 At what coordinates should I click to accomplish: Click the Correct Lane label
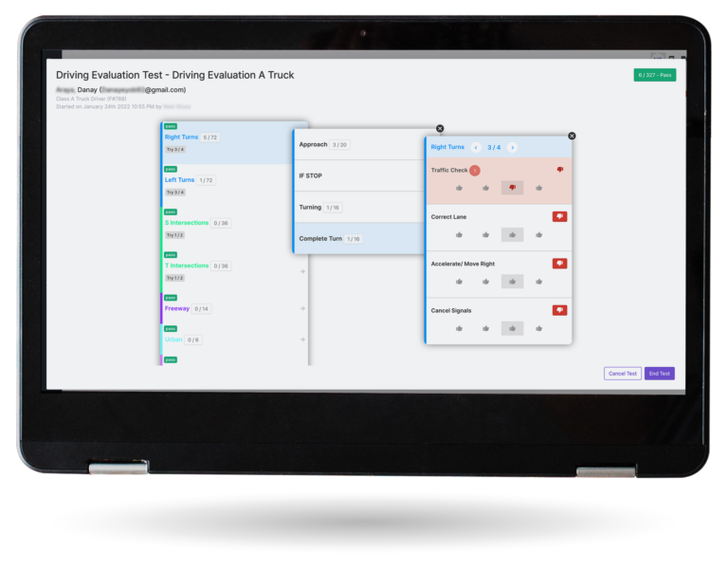(x=448, y=217)
